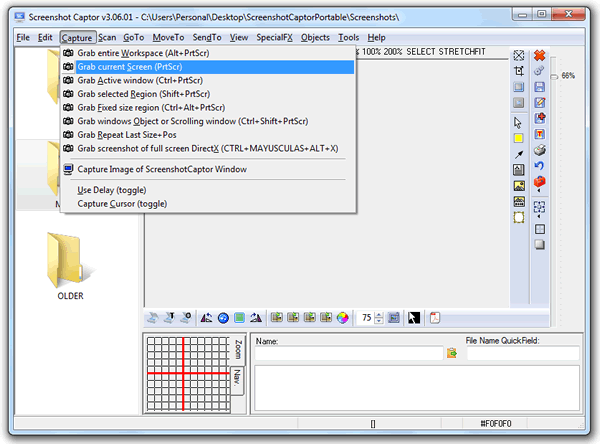Select the yellow color swatch tool
The width and height of the screenshot is (600, 444).
pyautogui.click(x=519, y=138)
